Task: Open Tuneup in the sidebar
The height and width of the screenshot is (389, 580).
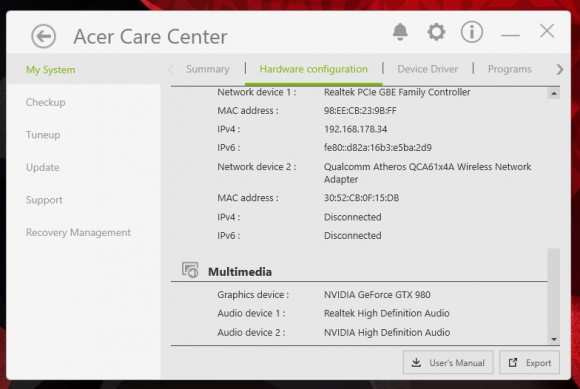Action: (x=43, y=135)
